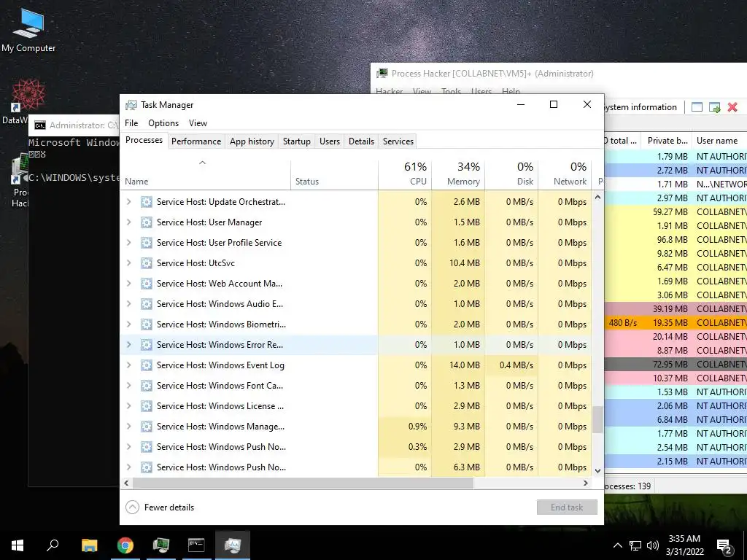Expand Service Host: UtcSvc row
This screenshot has width=747, height=560.
[128, 262]
